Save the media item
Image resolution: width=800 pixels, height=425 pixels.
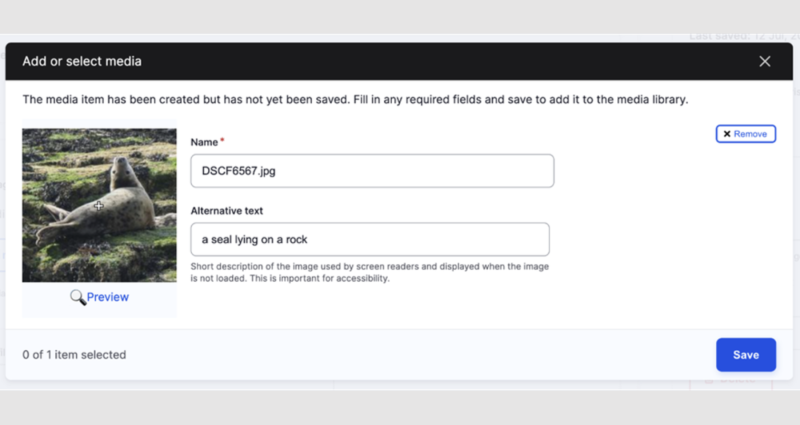point(746,355)
